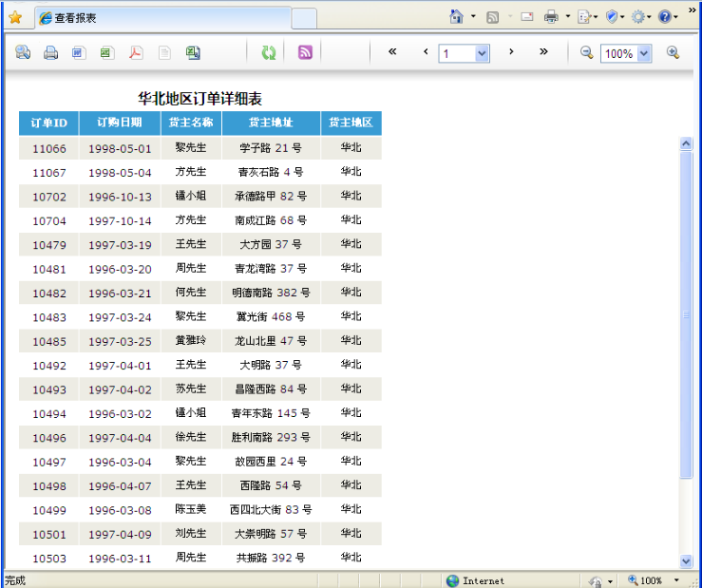Select the 查看报表 browser tab
The width and height of the screenshot is (702, 588).
[163, 18]
